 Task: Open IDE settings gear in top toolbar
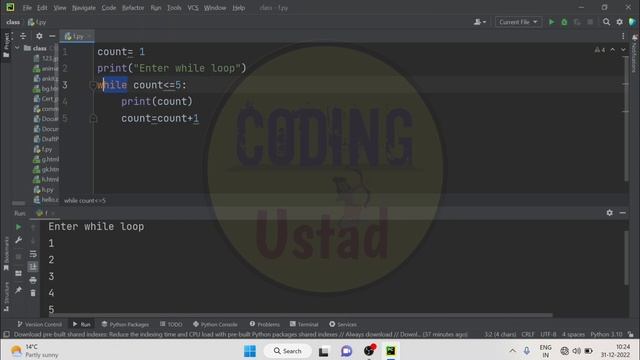pyautogui.click(x=619, y=22)
